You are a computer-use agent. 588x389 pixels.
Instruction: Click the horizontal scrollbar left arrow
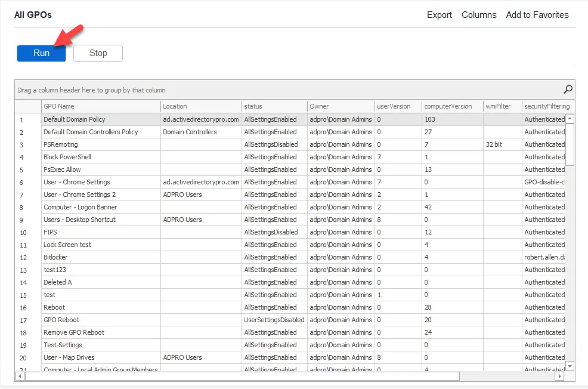point(20,376)
